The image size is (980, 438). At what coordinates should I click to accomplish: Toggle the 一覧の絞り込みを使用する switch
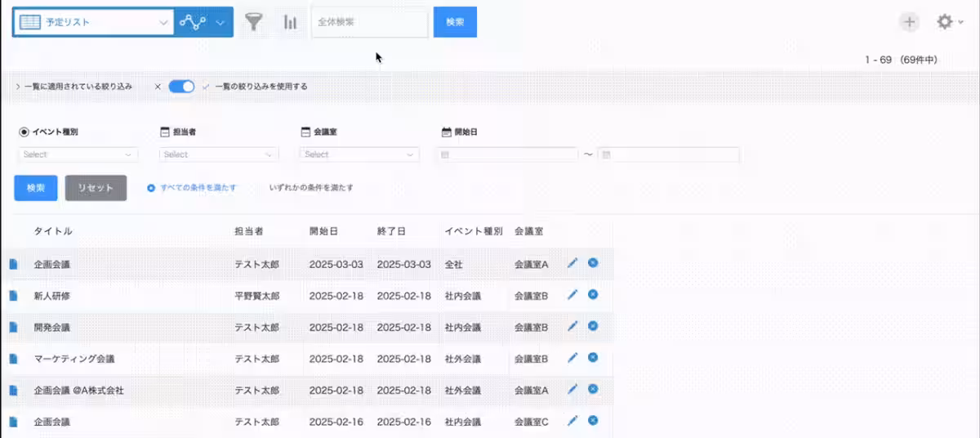click(x=181, y=86)
